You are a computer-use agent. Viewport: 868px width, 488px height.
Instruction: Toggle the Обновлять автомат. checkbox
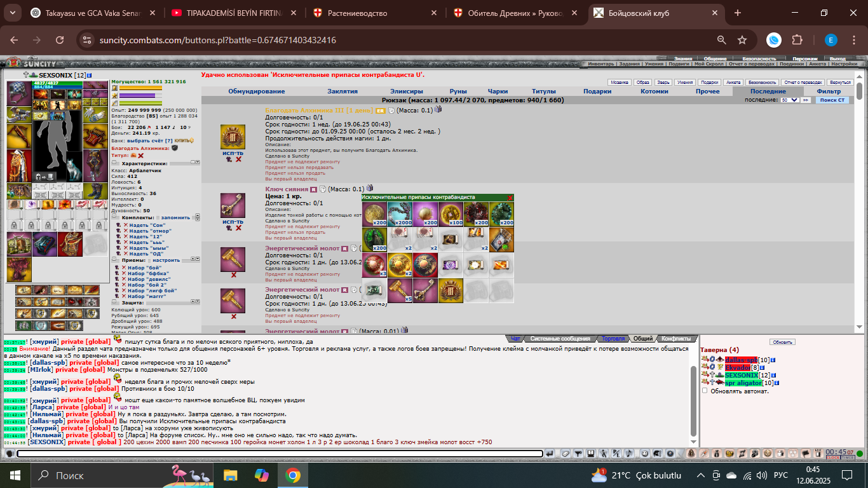tap(705, 391)
